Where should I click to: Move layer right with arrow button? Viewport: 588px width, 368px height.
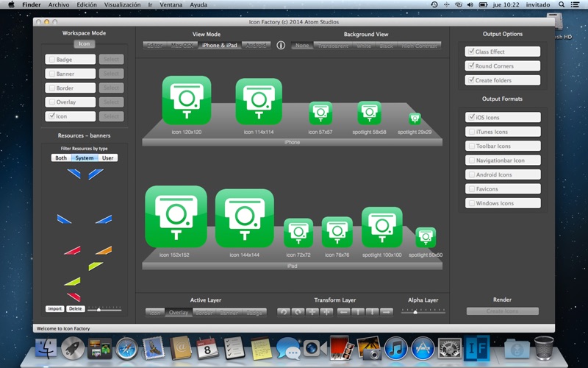(387, 312)
